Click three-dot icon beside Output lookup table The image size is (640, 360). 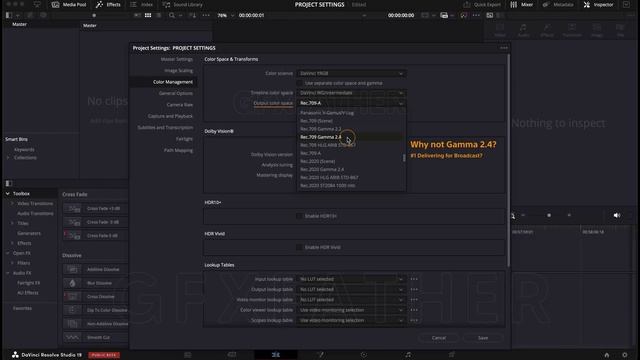point(414,289)
